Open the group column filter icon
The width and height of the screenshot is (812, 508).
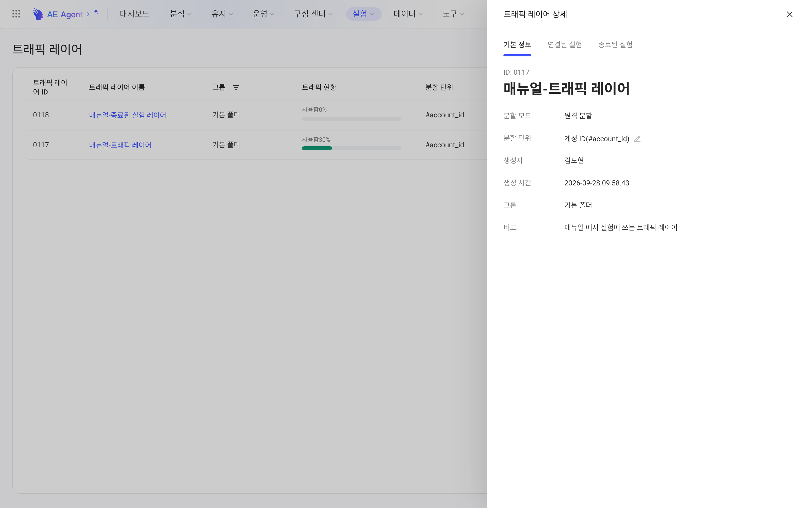point(236,87)
